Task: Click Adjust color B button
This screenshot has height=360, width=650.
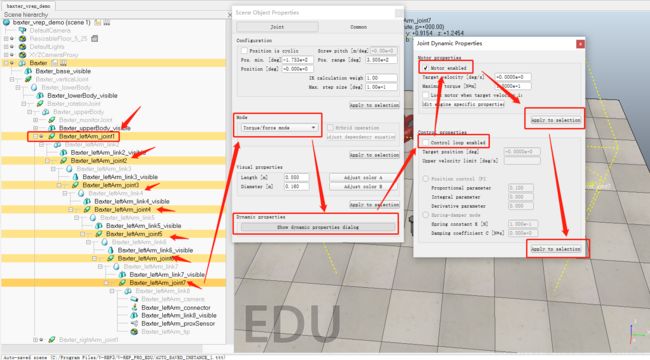Action: 363,187
